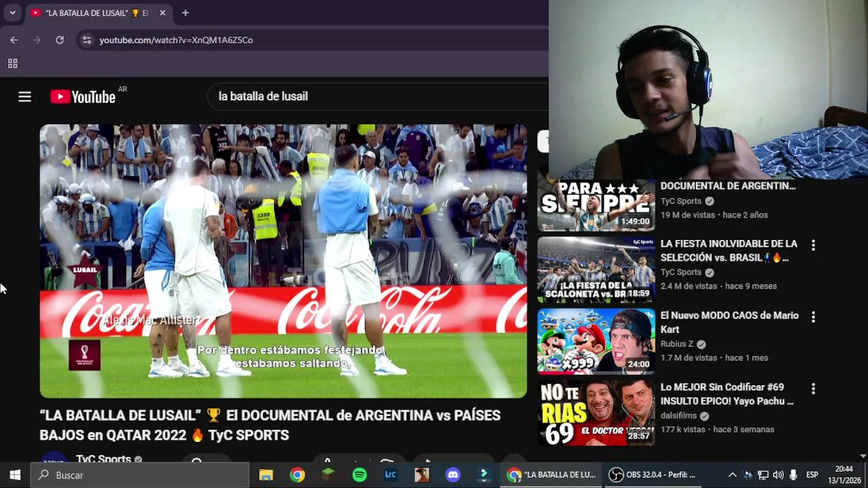Screen dimensions: 868x488
Task: Expand the tab search dropdown arrow
Action: pyautogui.click(x=12, y=13)
